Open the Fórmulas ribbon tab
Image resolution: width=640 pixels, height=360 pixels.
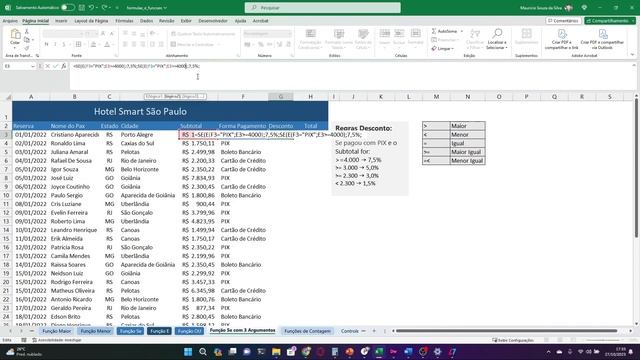coord(124,21)
